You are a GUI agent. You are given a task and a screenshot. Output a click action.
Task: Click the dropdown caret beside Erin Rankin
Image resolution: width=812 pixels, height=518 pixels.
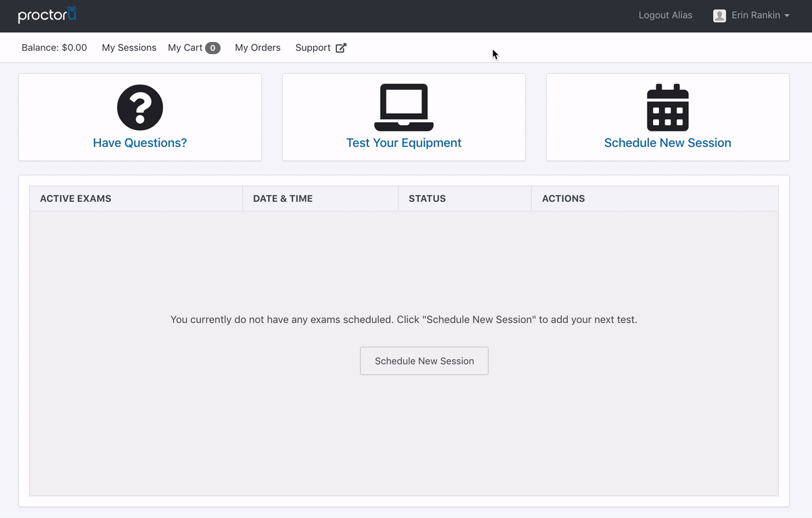[x=787, y=16]
